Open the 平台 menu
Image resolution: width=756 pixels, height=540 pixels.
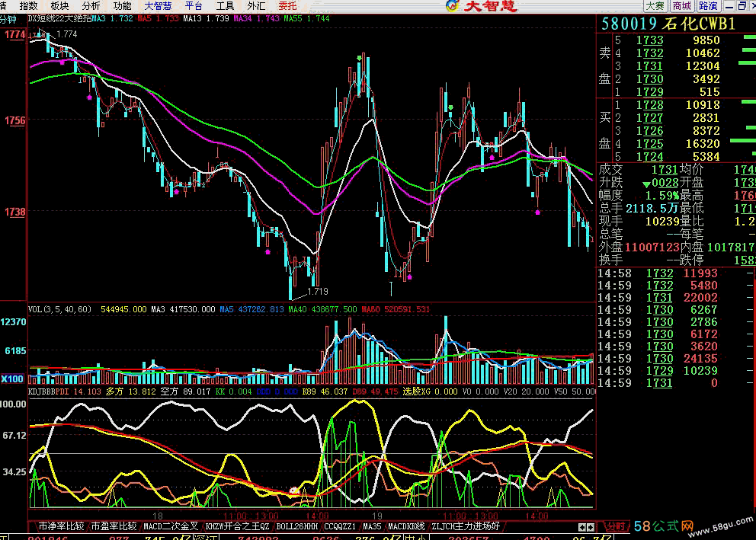pyautogui.click(x=194, y=6)
